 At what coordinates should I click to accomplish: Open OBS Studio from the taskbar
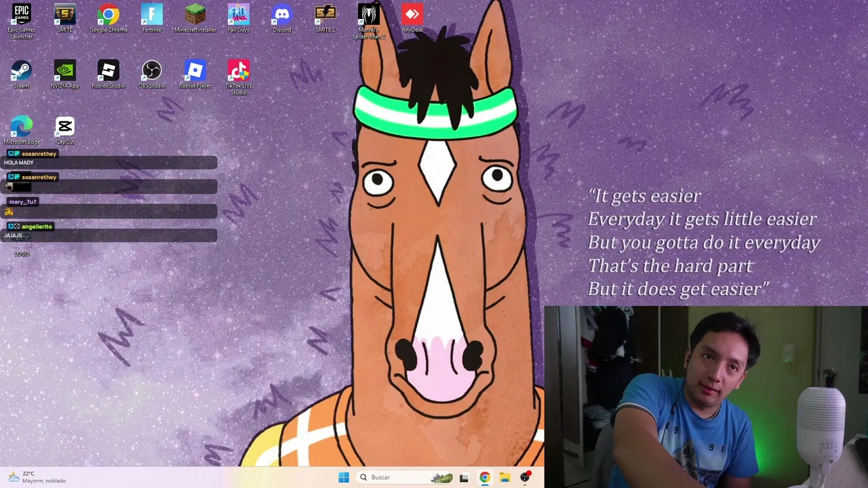pos(525,477)
